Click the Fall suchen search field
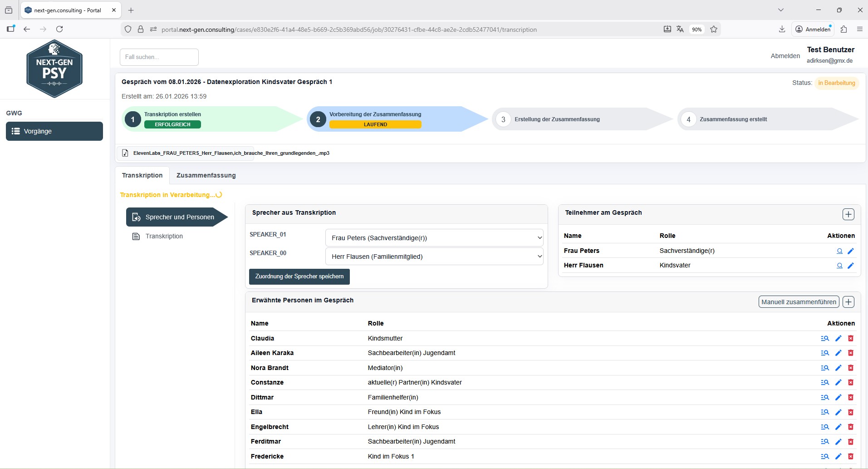 (159, 57)
